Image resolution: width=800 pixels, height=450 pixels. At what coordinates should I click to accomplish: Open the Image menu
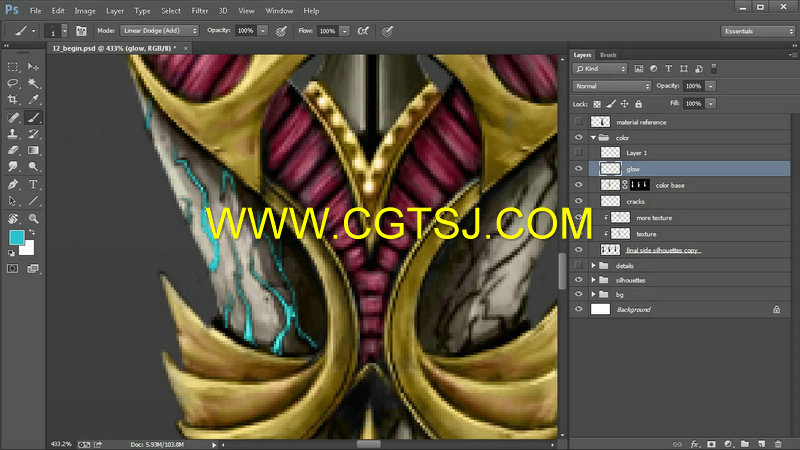pyautogui.click(x=85, y=11)
